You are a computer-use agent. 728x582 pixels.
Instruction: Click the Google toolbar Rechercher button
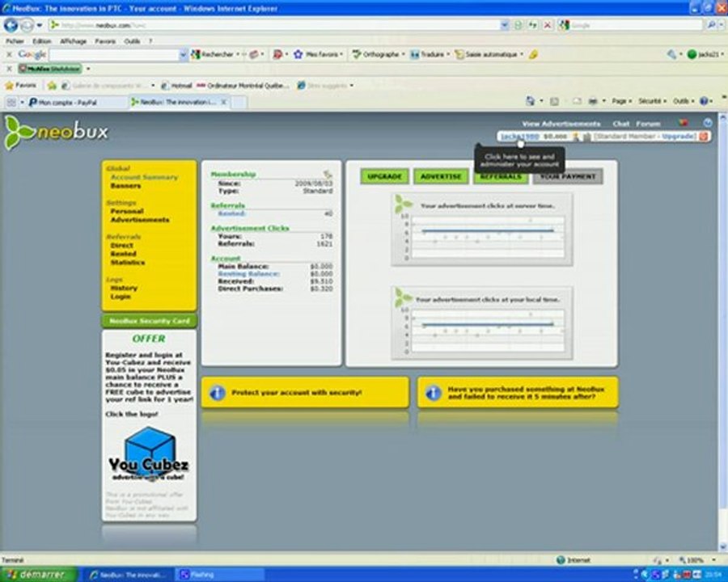tap(213, 54)
